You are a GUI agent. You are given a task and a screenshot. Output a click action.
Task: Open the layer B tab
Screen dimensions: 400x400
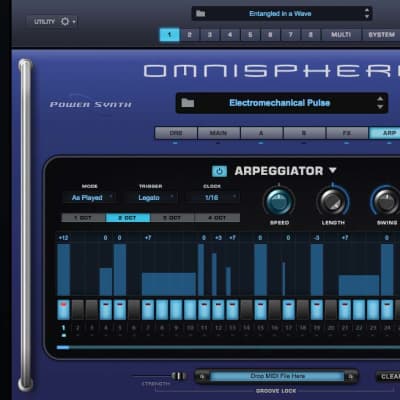304,133
